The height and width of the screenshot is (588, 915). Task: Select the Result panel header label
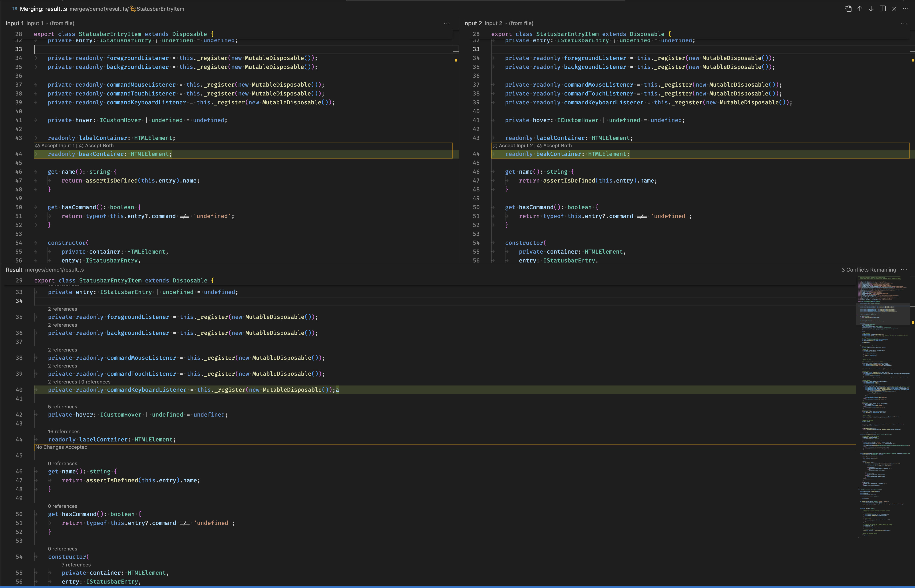tap(14, 270)
